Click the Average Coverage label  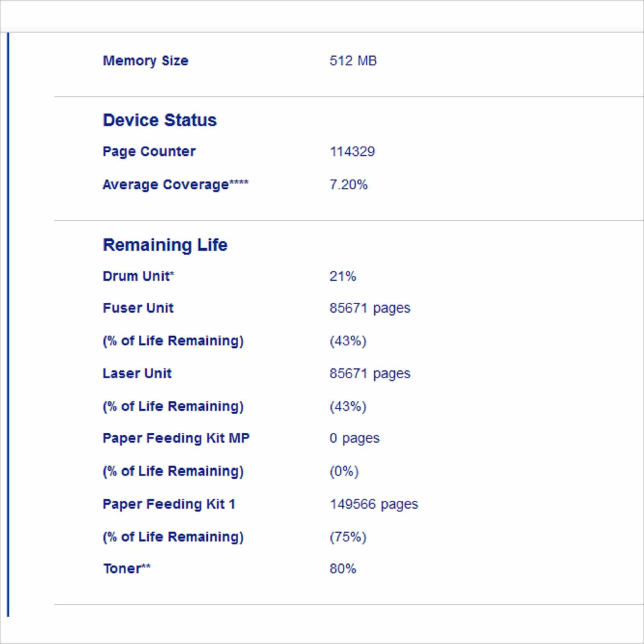(x=175, y=185)
